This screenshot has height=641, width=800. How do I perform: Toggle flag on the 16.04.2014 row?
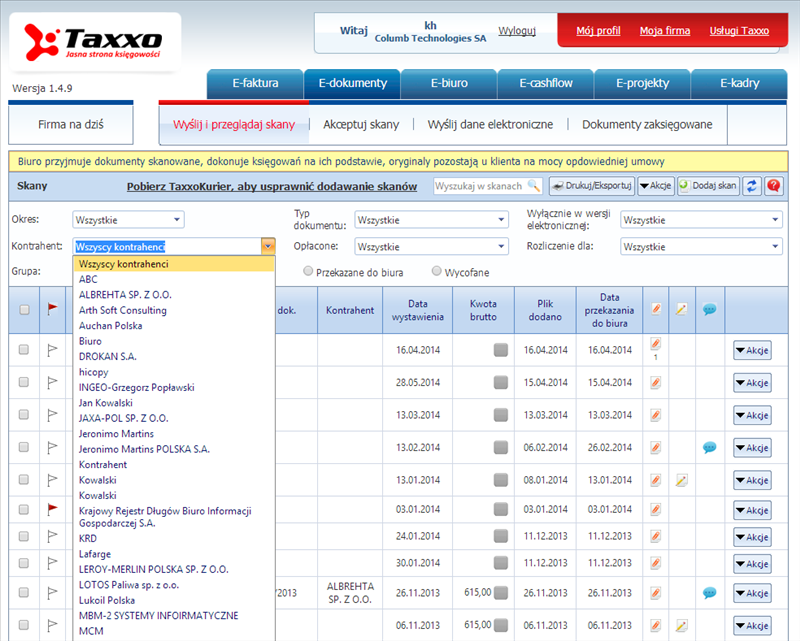pos(53,350)
